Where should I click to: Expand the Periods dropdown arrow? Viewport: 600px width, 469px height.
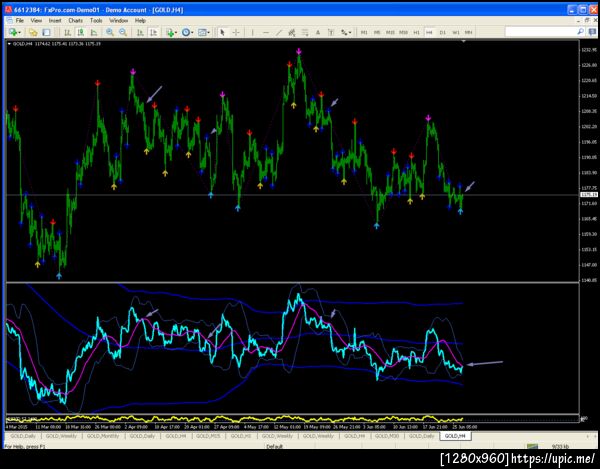pos(192,33)
